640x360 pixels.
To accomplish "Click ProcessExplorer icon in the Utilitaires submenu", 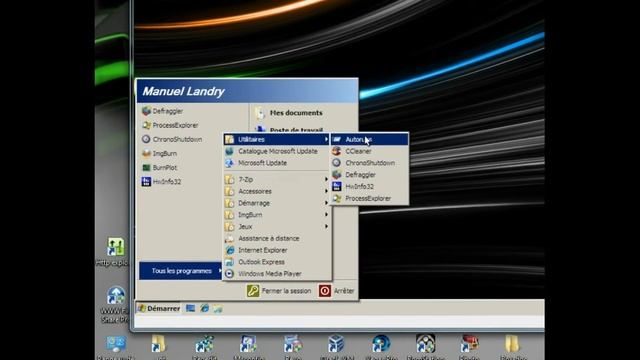I will click(337, 198).
